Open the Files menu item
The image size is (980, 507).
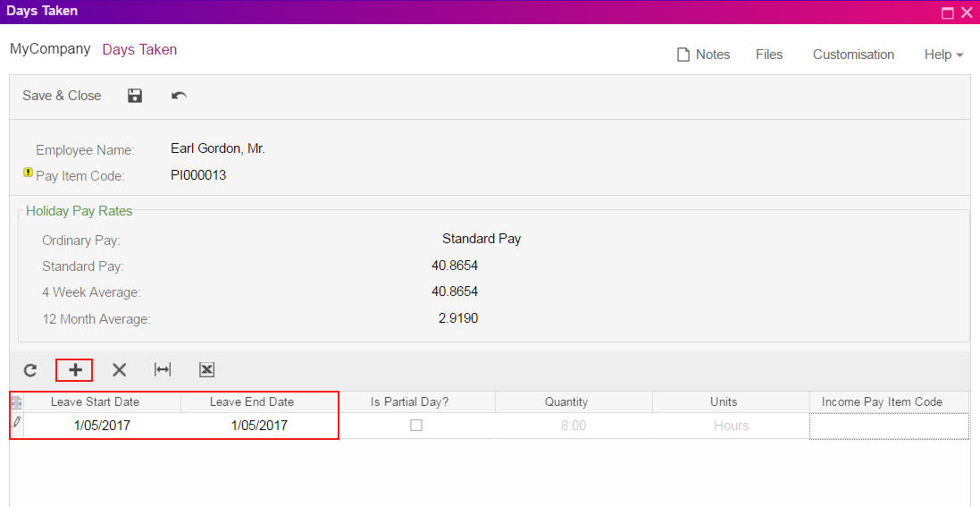click(x=769, y=55)
